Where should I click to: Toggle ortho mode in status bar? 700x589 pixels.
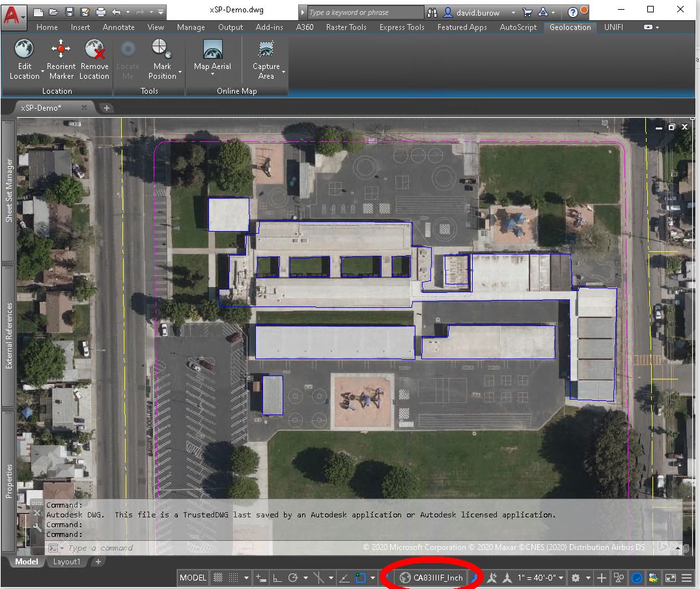(277, 578)
